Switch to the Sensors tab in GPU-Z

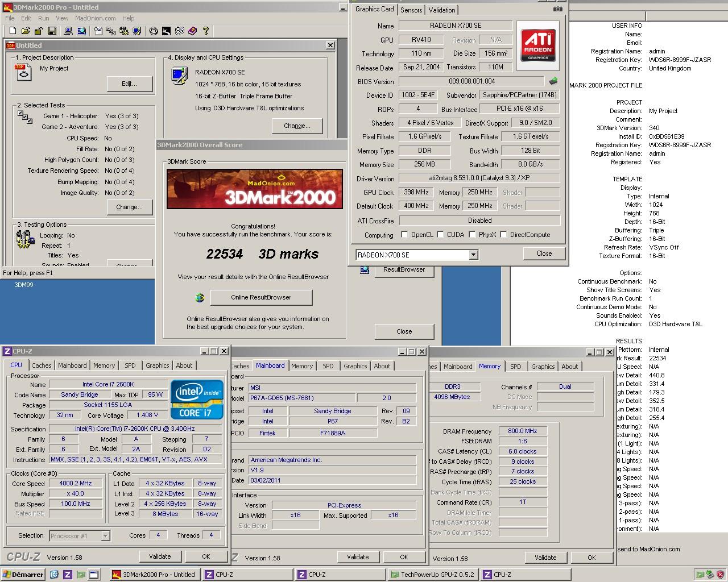pyautogui.click(x=411, y=10)
